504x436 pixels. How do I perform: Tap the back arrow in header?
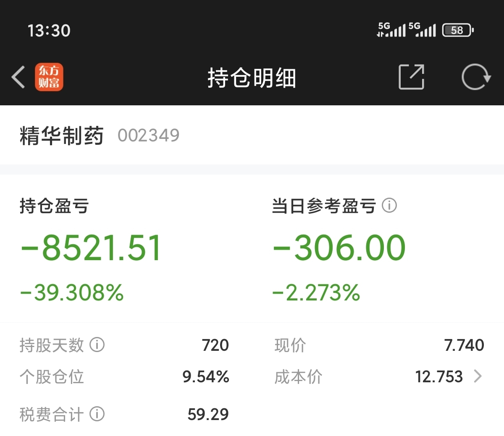click(x=18, y=77)
